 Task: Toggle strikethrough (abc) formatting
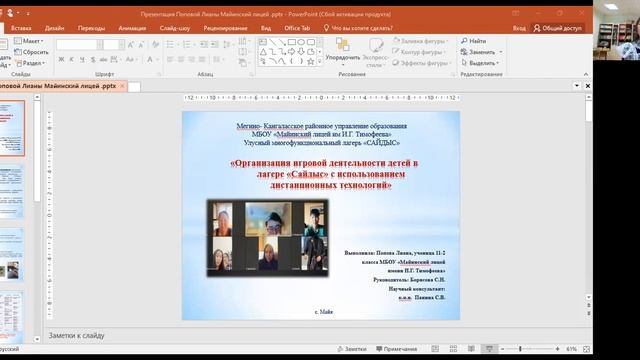pos(103,60)
